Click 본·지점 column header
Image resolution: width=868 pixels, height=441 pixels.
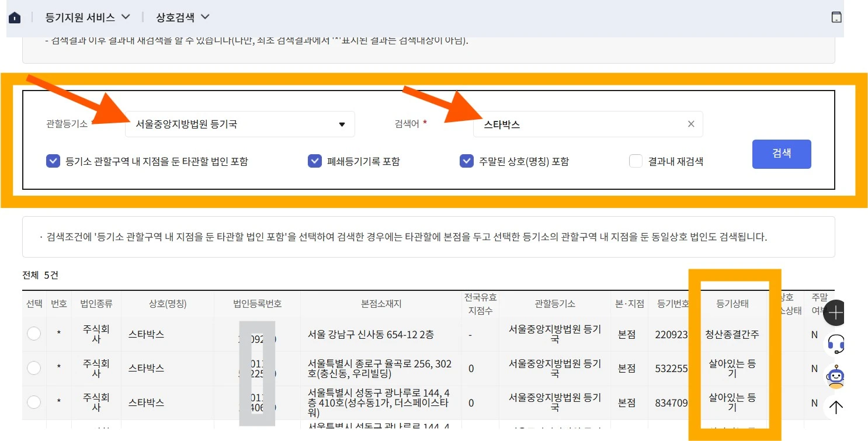tap(630, 304)
